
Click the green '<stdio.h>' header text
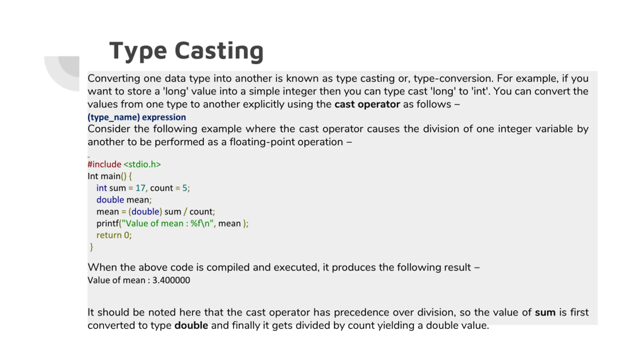click(142, 164)
